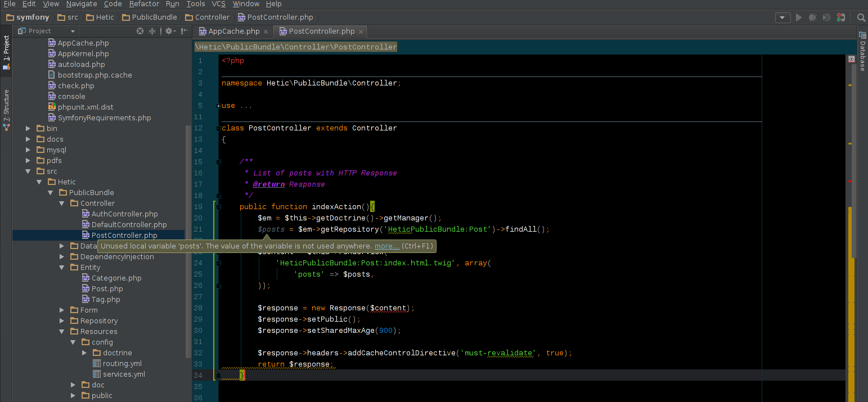868x402 pixels.
Task: Click the Tag.php file icon
Action: (86, 299)
